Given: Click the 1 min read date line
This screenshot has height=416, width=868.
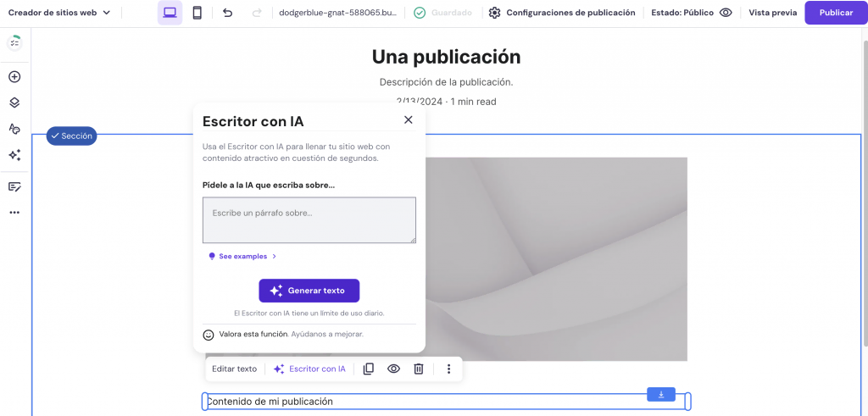Looking at the screenshot, I should click(x=446, y=102).
